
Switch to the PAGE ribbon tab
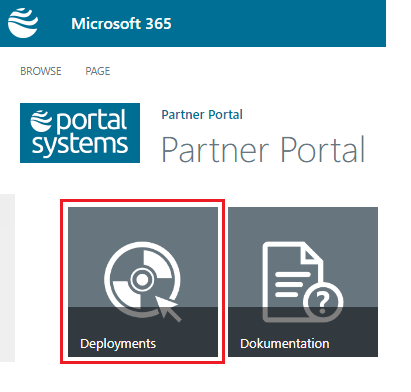[x=98, y=71]
